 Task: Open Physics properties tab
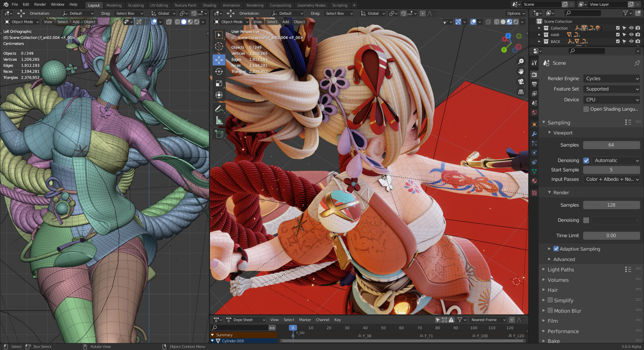534,153
